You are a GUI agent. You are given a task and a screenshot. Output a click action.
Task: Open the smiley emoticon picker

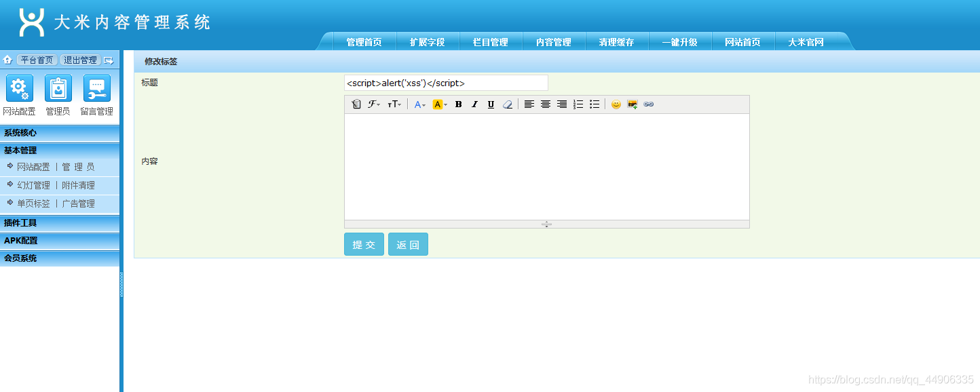616,104
